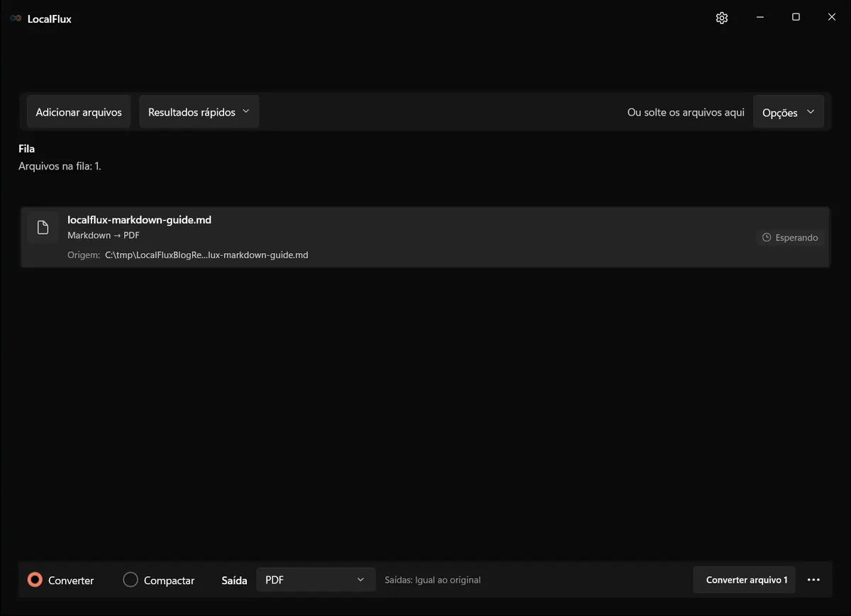The height and width of the screenshot is (616, 851).
Task: Open the three-dots more options menu
Action: click(x=813, y=580)
